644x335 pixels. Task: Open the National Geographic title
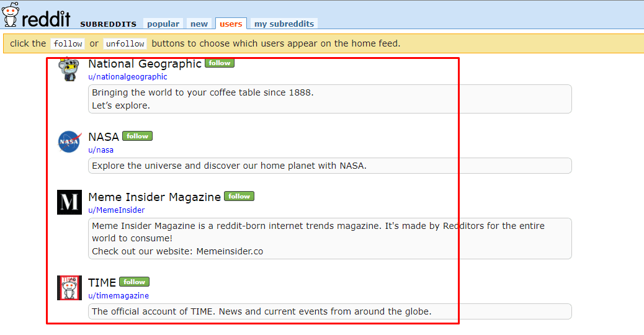pyautogui.click(x=145, y=64)
